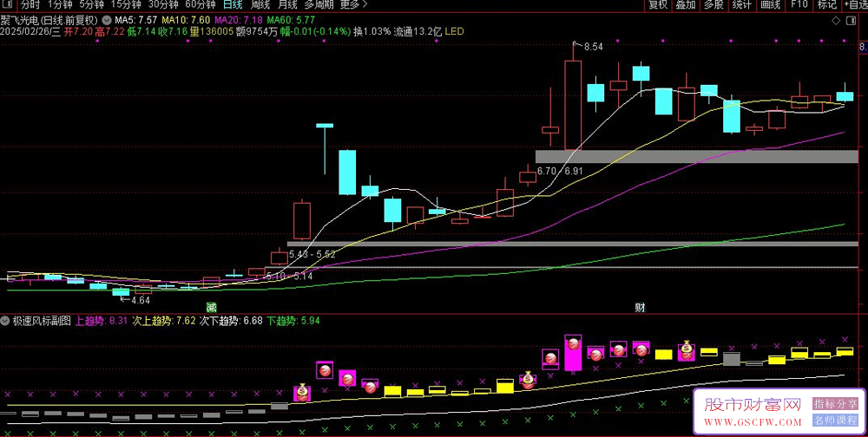This screenshot has width=868, height=437.
Task: Click the 叠加 overlay button
Action: pyautogui.click(x=686, y=5)
